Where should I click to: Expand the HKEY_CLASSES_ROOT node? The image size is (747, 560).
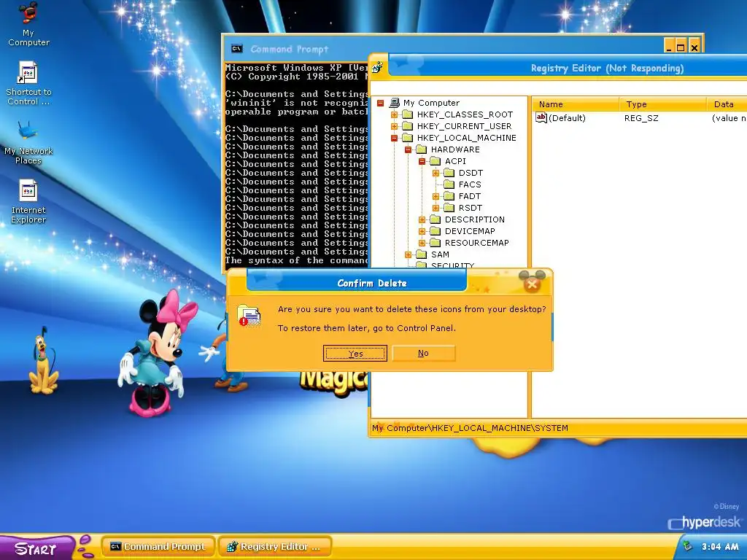pyautogui.click(x=394, y=114)
